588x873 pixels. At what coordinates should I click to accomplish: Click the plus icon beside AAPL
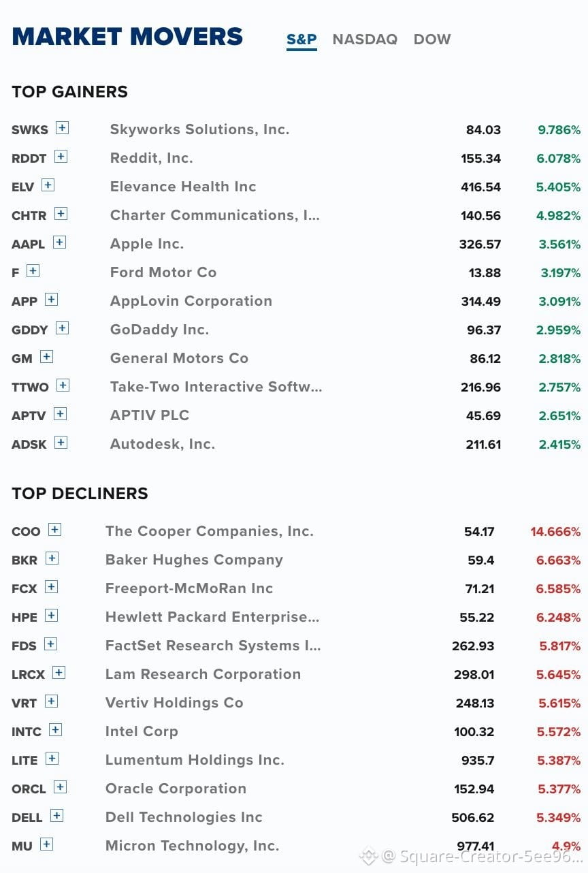click(x=59, y=242)
